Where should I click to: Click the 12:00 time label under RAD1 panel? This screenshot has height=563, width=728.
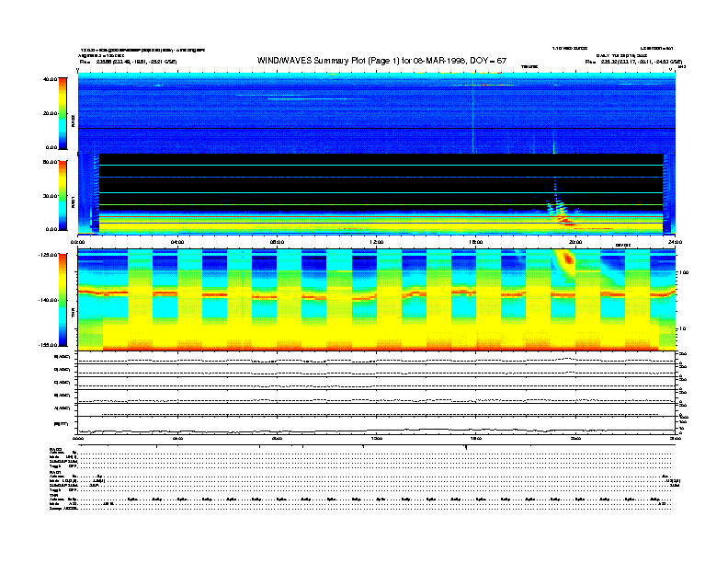(377, 242)
